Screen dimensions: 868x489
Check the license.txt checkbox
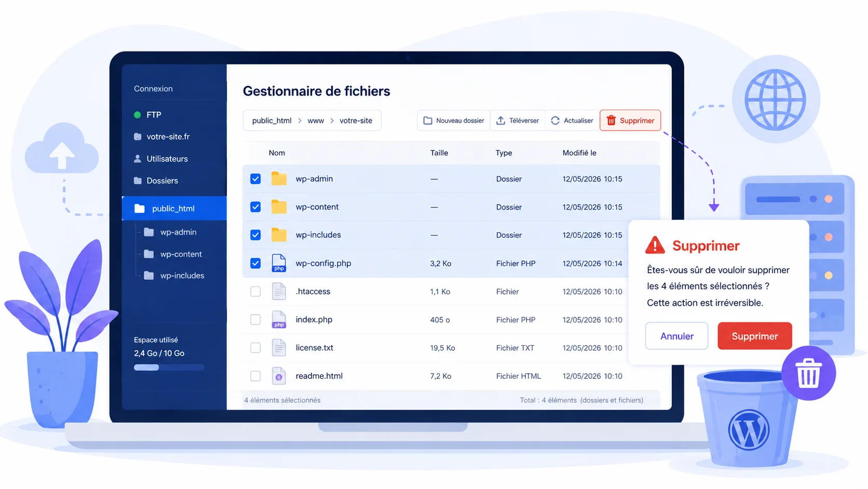pos(255,348)
